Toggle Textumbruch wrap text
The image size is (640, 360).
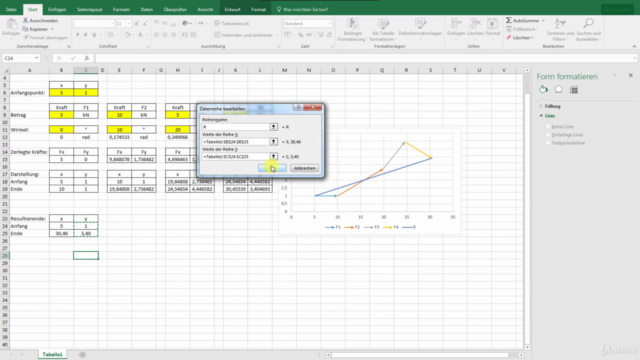[231, 24]
